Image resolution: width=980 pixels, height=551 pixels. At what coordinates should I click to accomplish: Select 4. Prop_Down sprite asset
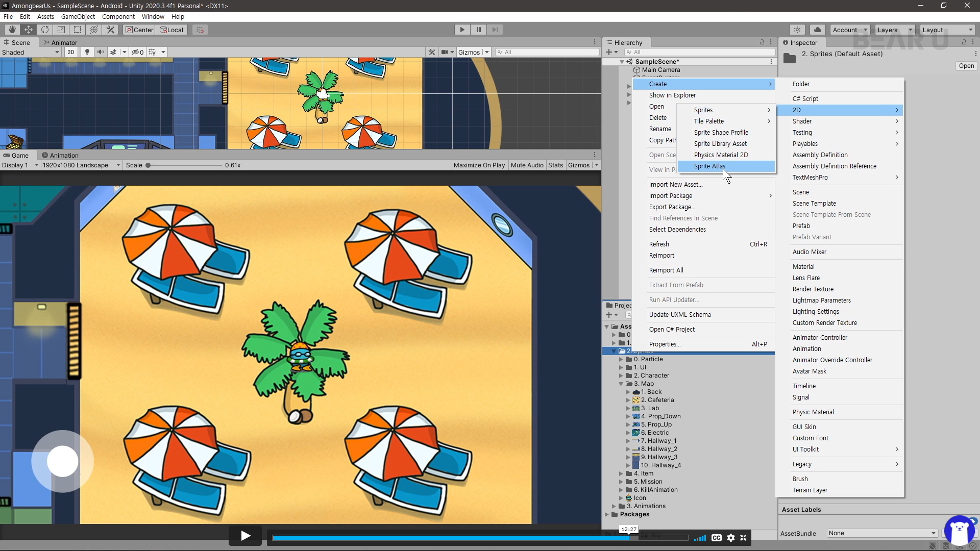coord(660,416)
